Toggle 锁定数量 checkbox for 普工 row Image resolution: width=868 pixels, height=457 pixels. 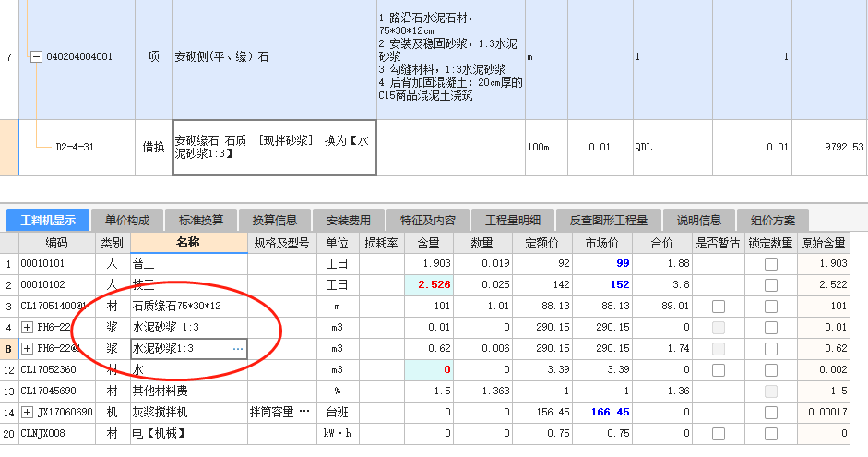click(770, 264)
